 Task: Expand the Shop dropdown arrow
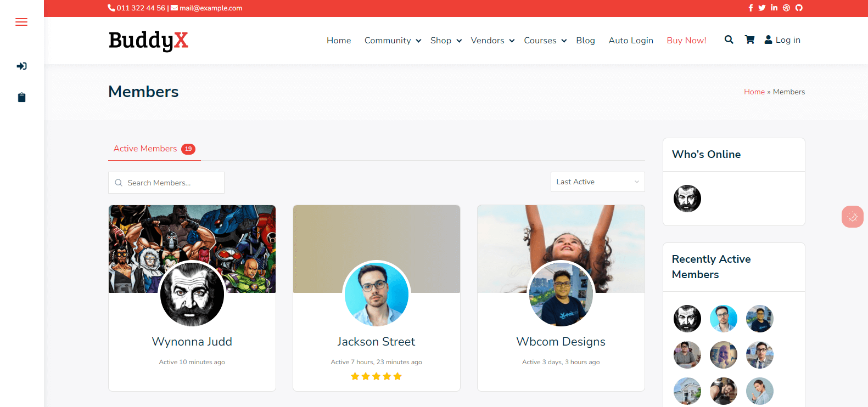click(x=459, y=41)
